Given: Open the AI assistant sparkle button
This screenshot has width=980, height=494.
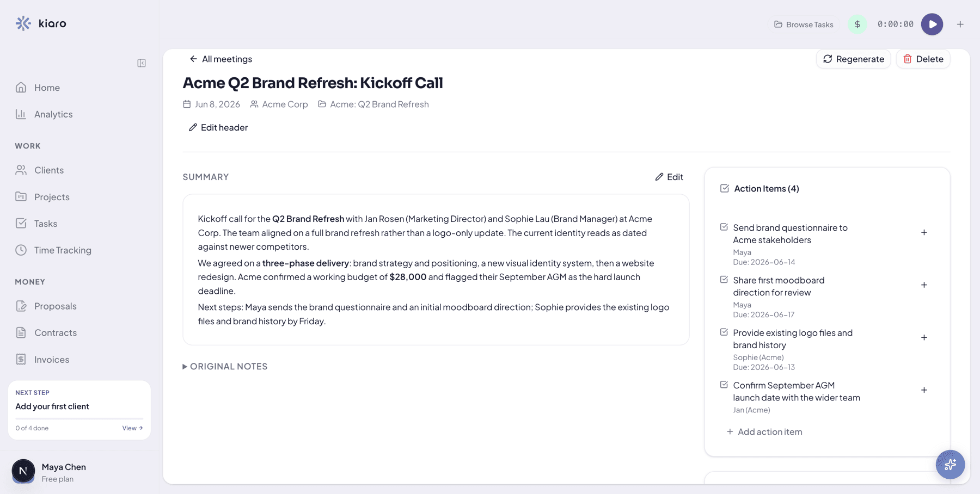Looking at the screenshot, I should 950,465.
